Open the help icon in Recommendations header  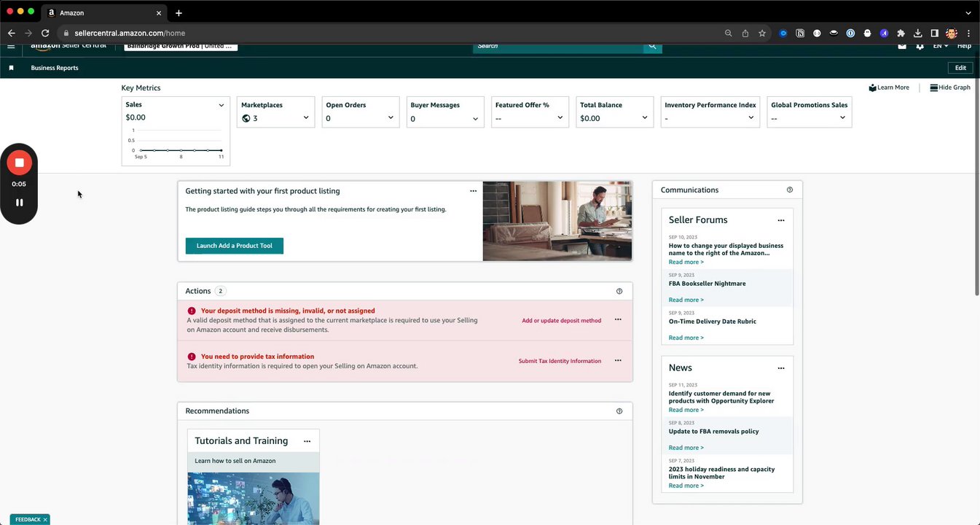[x=619, y=411]
